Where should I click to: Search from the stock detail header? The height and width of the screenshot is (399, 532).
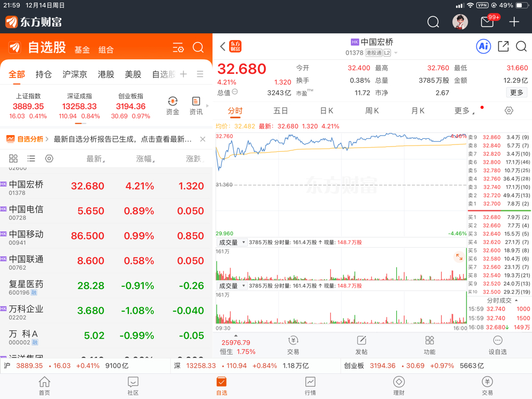coord(521,46)
